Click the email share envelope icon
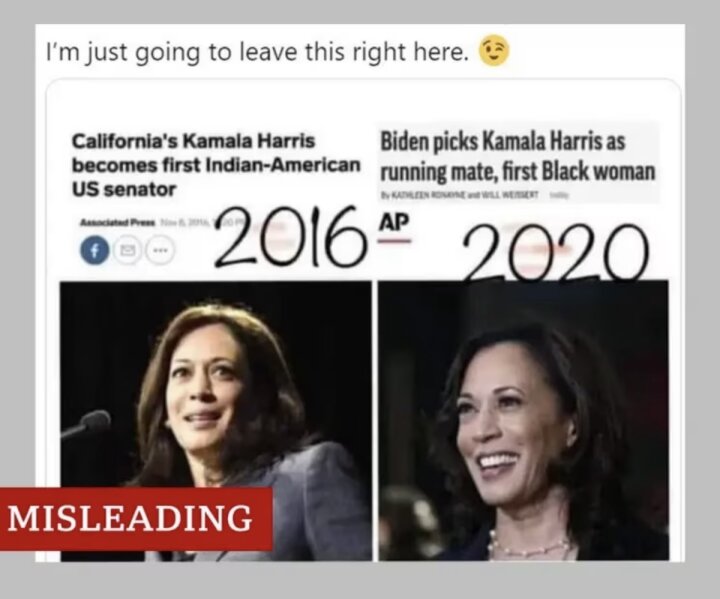 point(126,251)
